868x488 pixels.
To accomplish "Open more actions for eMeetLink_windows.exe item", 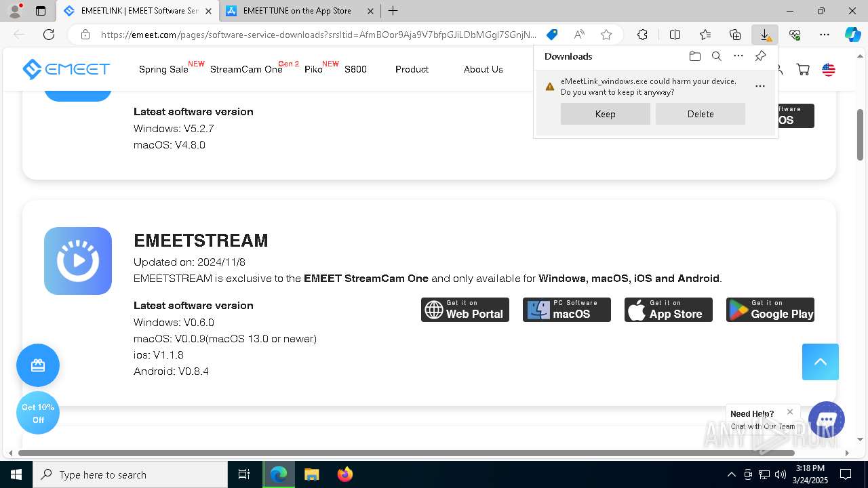I will click(759, 86).
